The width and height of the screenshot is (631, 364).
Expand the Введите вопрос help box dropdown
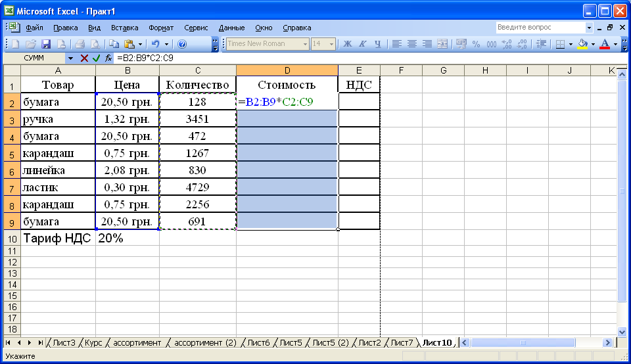click(589, 28)
